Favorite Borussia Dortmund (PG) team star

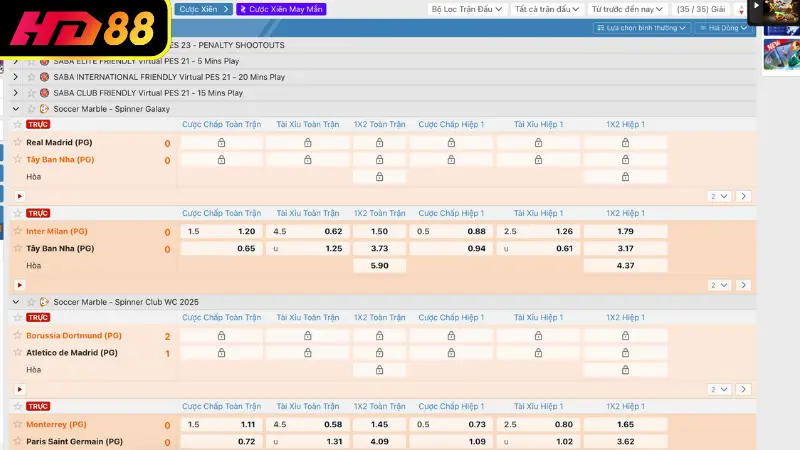[18, 335]
